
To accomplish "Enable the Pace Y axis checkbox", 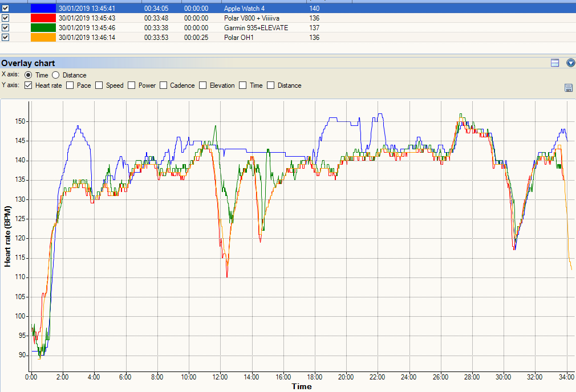I will pyautogui.click(x=70, y=85).
